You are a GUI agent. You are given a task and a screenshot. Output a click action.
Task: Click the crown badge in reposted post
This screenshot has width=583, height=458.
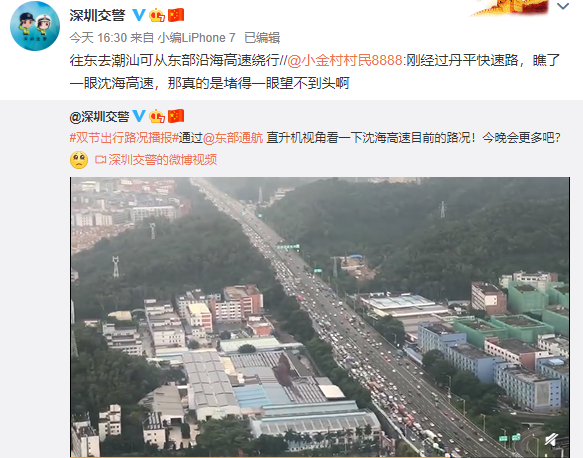click(x=157, y=116)
